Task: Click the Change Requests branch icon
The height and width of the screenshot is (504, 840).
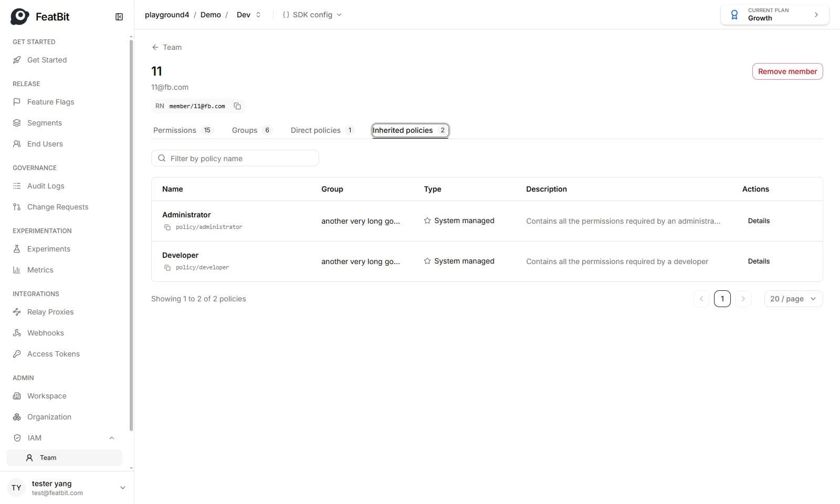Action: pos(17,207)
